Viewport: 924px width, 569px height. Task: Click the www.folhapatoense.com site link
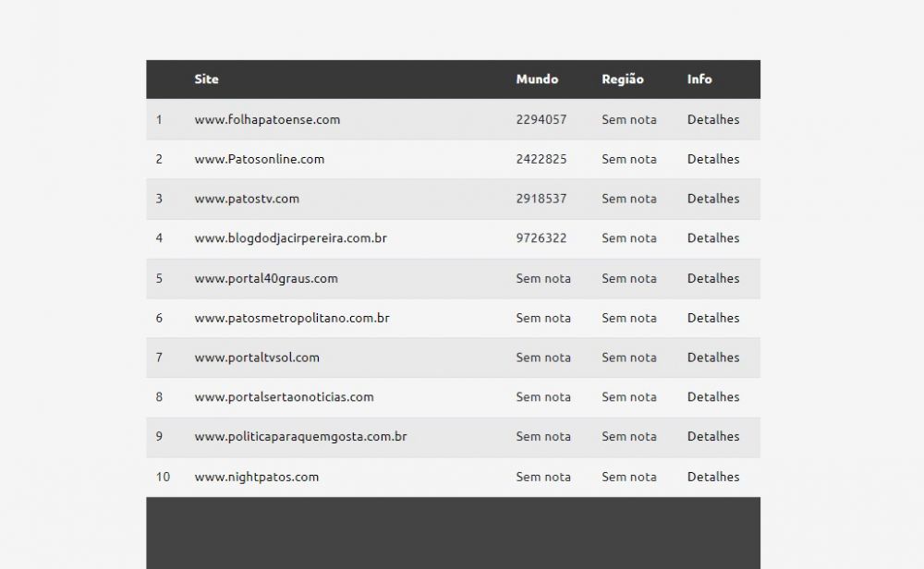[267, 119]
